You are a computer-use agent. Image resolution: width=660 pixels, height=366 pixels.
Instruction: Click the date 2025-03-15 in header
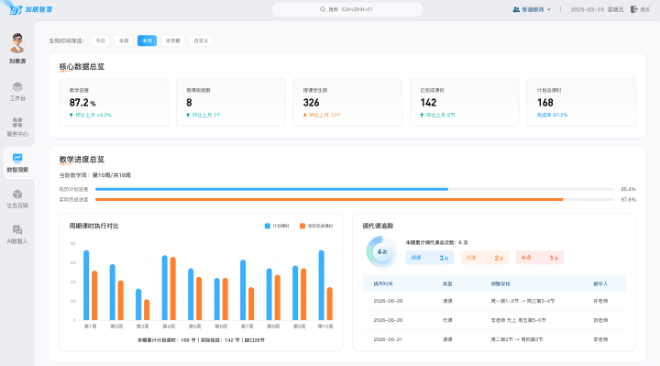587,9
